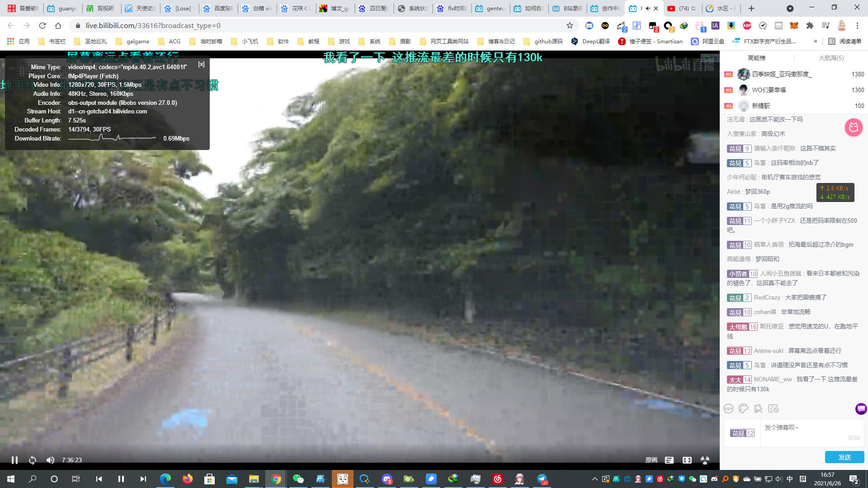Open Windows taskbar search
The height and width of the screenshot is (488, 868).
tap(33, 479)
